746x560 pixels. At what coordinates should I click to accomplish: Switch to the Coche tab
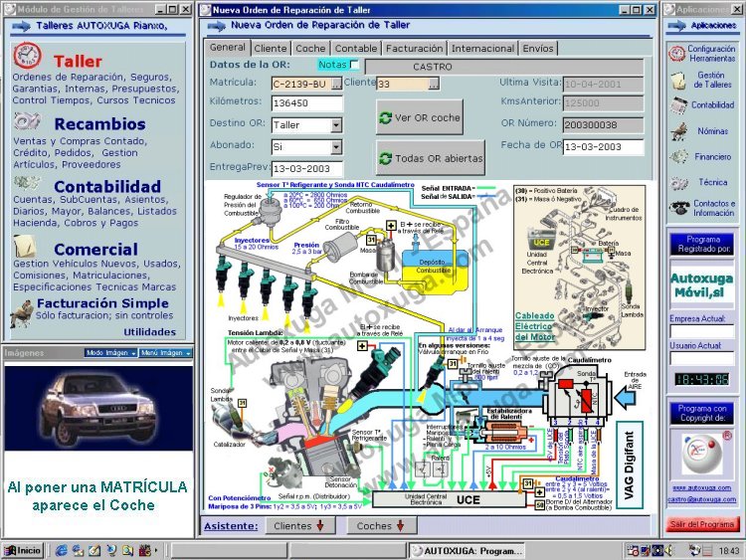click(310, 48)
